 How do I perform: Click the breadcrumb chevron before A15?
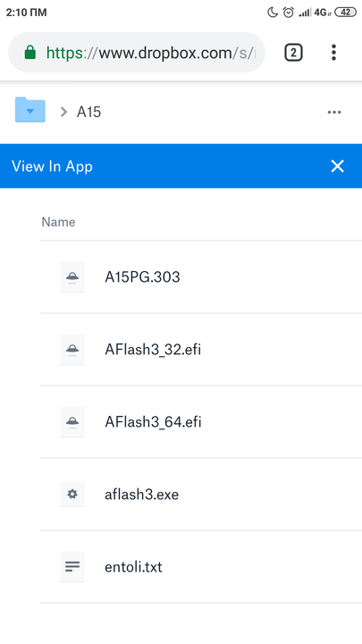coord(63,112)
